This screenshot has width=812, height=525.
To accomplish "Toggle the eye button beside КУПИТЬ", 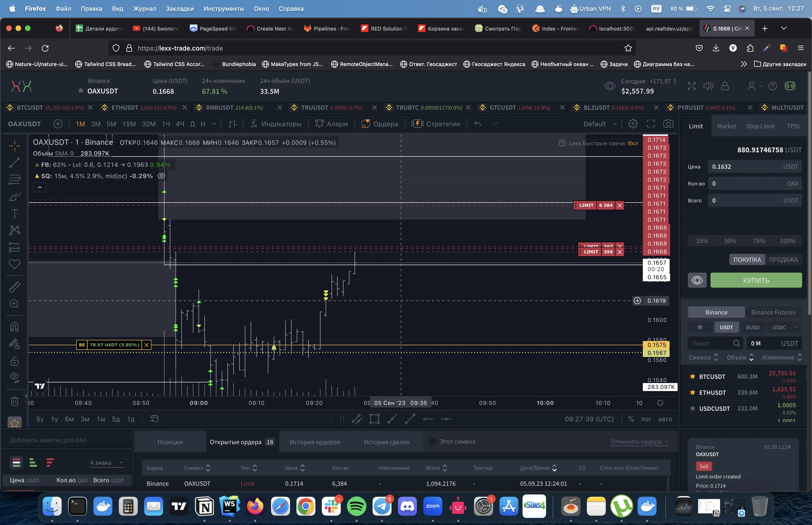I will [x=697, y=280].
